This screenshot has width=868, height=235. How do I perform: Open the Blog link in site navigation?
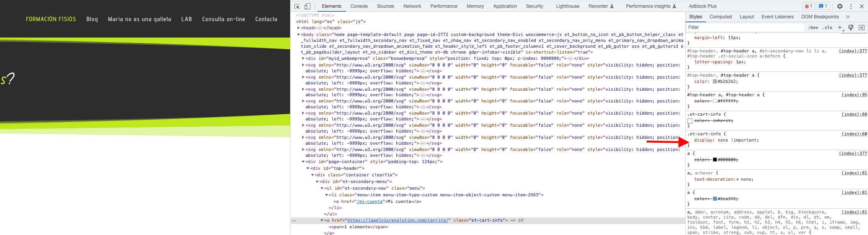pos(92,19)
